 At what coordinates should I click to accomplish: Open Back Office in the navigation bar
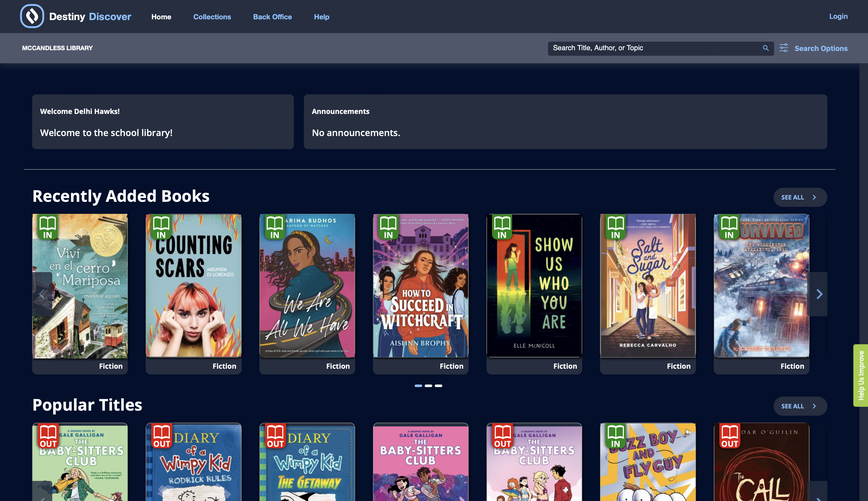click(272, 17)
